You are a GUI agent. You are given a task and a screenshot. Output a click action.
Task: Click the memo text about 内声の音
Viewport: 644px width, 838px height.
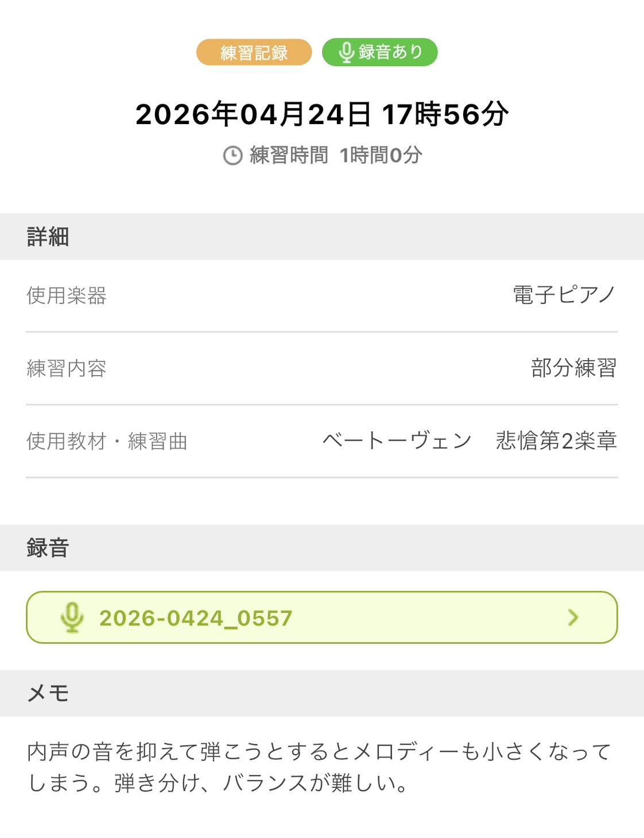click(x=319, y=752)
